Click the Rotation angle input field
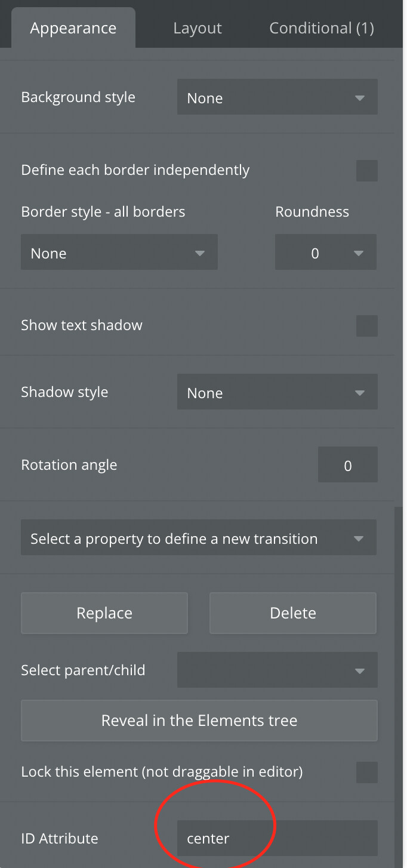407x868 pixels. pyautogui.click(x=348, y=464)
